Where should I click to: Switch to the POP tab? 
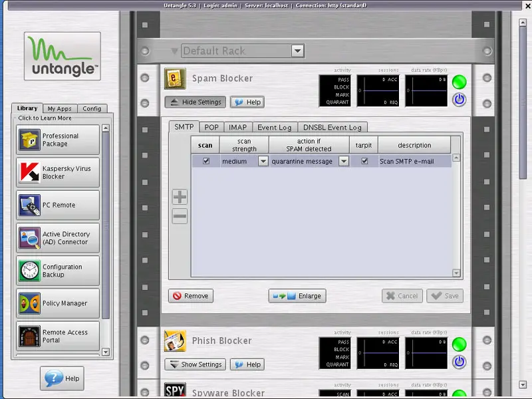211,127
